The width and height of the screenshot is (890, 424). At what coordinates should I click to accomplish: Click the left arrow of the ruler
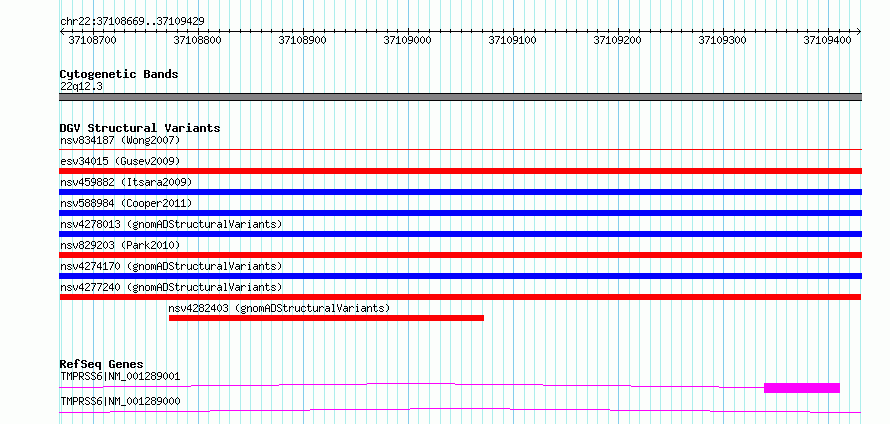point(62,32)
